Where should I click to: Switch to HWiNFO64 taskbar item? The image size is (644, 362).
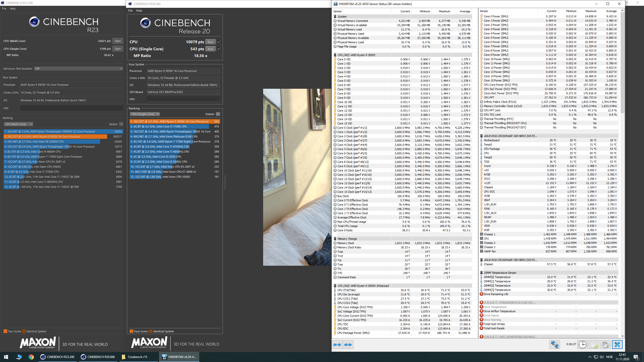(x=179, y=357)
